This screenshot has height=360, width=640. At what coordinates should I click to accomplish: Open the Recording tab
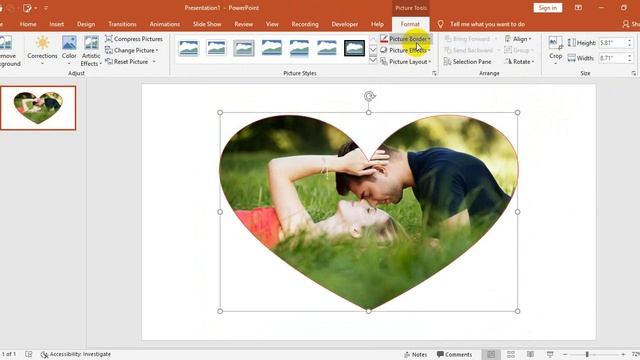coord(305,24)
